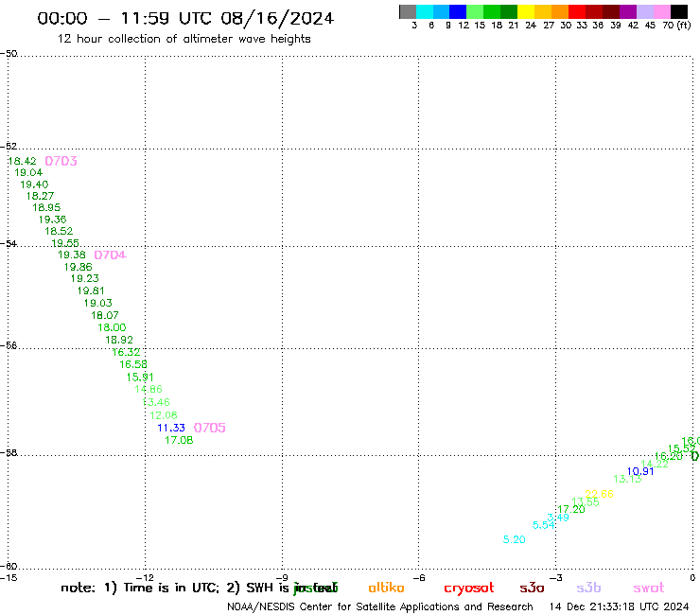Image resolution: width=700 pixels, height=615 pixels.
Task: Click the light green value 13.46
Action: pos(156,402)
